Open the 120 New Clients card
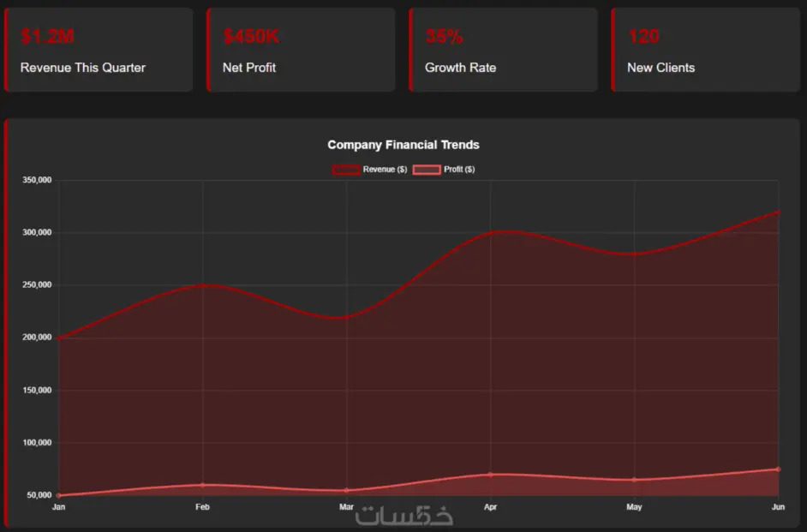807x532 pixels. (x=704, y=49)
